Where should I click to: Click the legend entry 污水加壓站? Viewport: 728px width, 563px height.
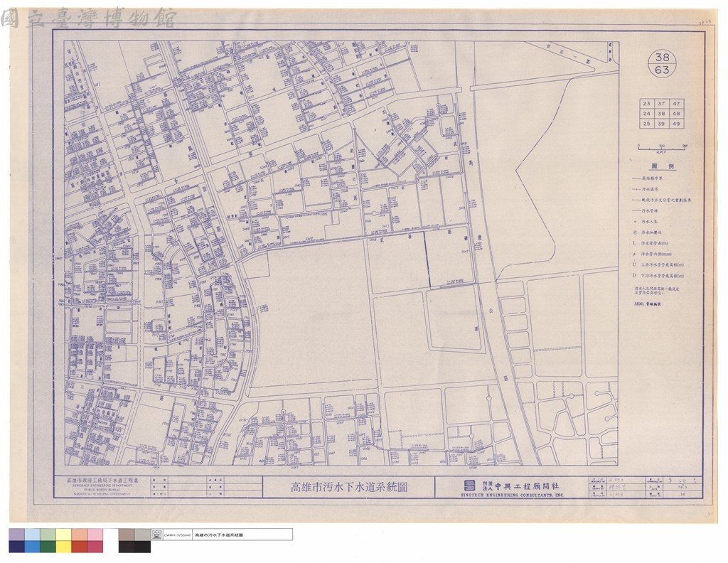click(x=651, y=232)
